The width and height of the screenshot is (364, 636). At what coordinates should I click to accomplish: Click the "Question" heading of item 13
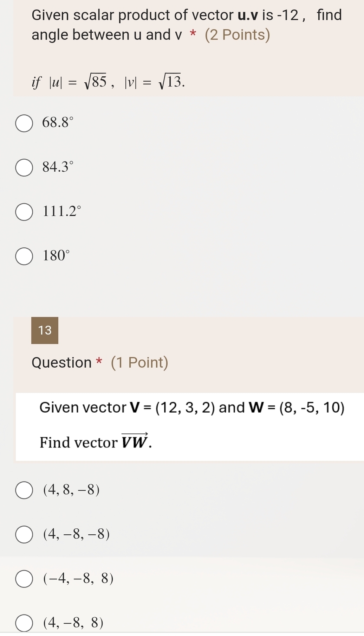(x=61, y=363)
